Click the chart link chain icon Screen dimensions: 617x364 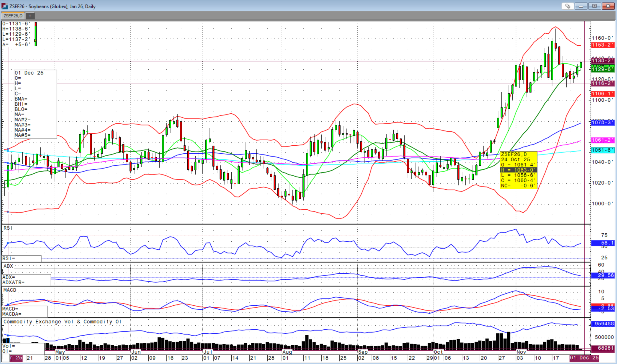click(x=567, y=6)
